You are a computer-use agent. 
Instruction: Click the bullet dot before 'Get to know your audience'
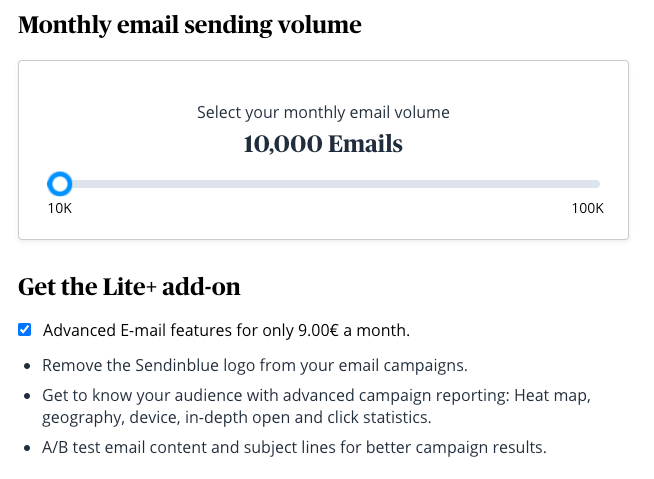[x=27, y=397]
